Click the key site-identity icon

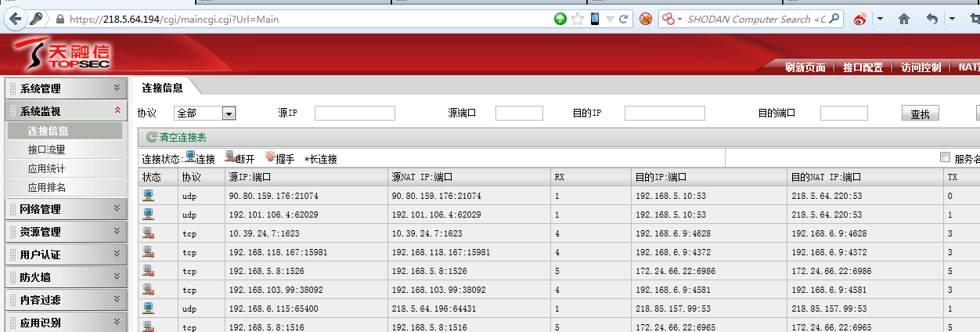coord(36,19)
